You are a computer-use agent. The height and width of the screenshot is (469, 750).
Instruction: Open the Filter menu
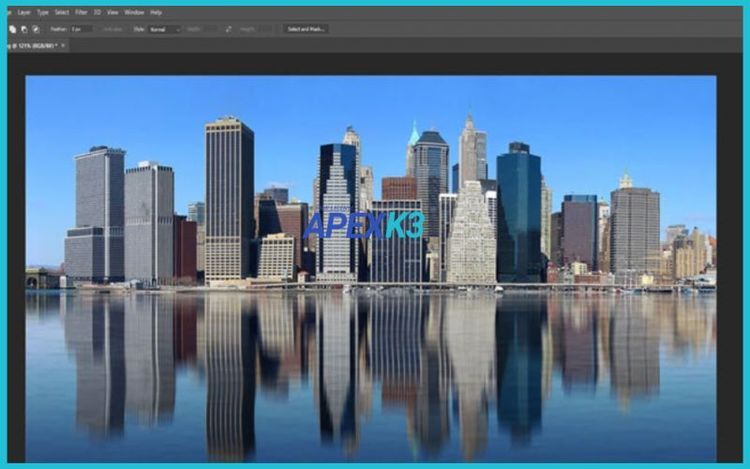[x=83, y=12]
